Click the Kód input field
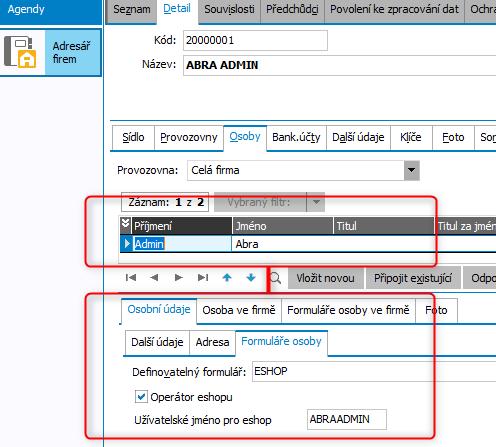Image resolution: width=496 pixels, height=447 pixels. point(255,41)
